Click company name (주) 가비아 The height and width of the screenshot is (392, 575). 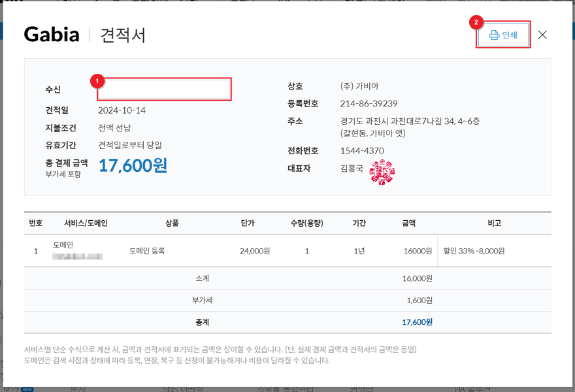pos(359,86)
